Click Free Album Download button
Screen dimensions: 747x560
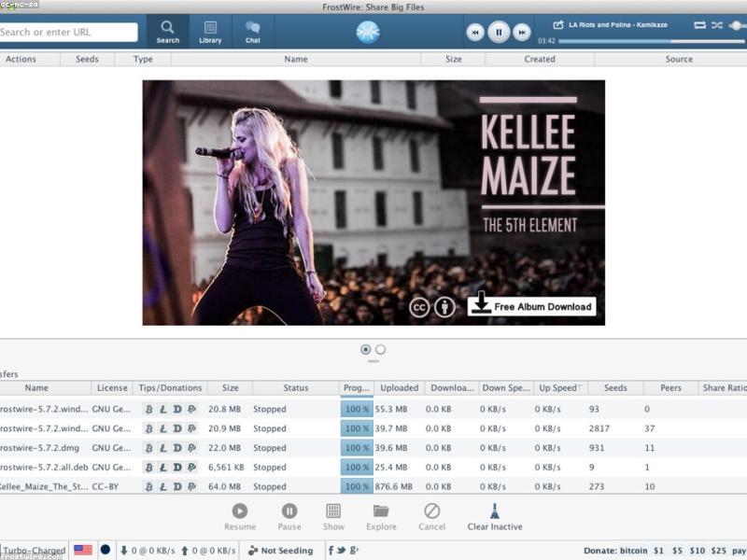[x=531, y=306]
